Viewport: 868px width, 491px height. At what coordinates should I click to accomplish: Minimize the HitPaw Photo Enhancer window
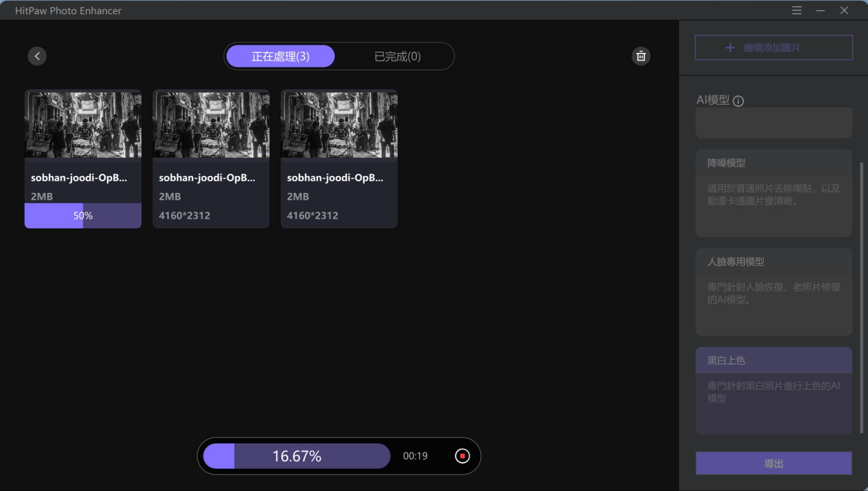point(820,10)
